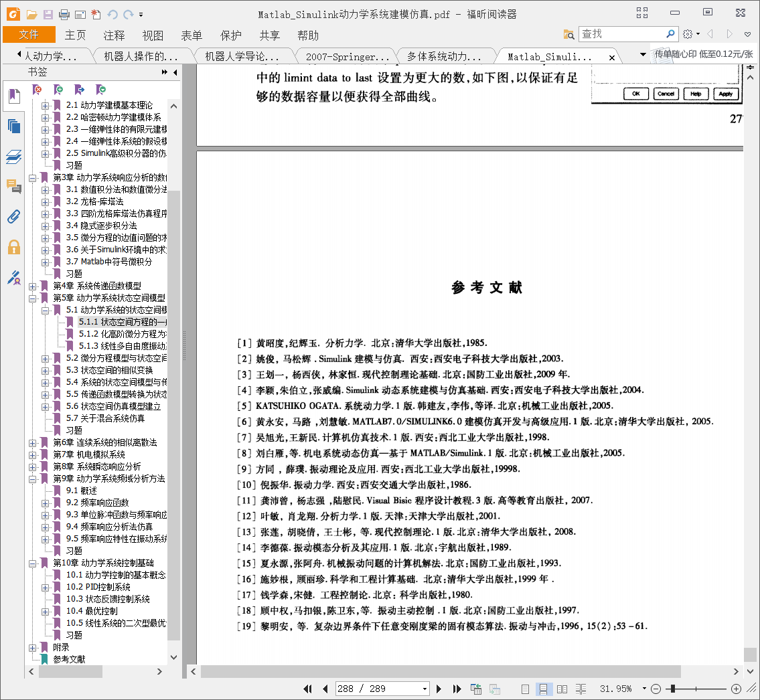760x700 pixels.
Task: Open the 注释 ribbon tab
Action: click(x=114, y=35)
